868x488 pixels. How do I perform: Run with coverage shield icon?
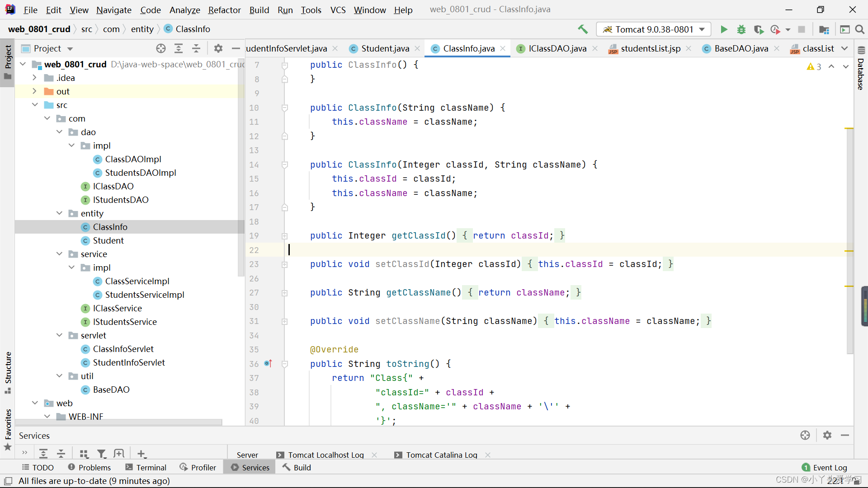coord(759,29)
